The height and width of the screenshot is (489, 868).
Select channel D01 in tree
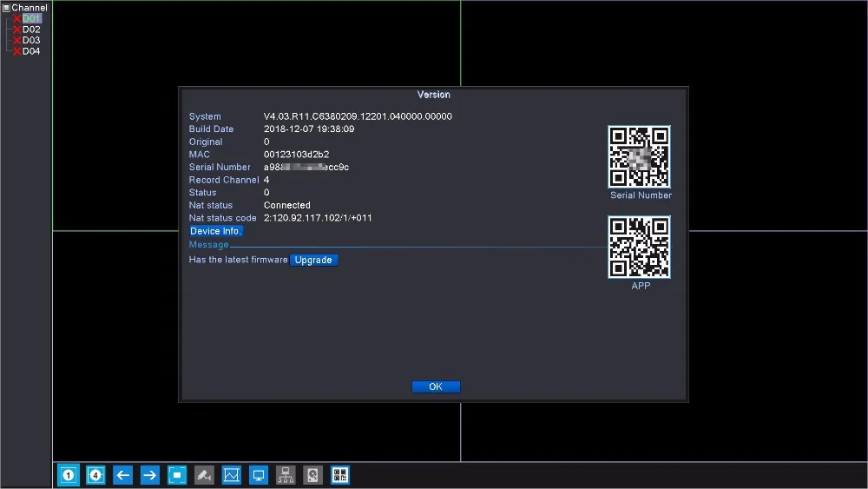pos(31,18)
